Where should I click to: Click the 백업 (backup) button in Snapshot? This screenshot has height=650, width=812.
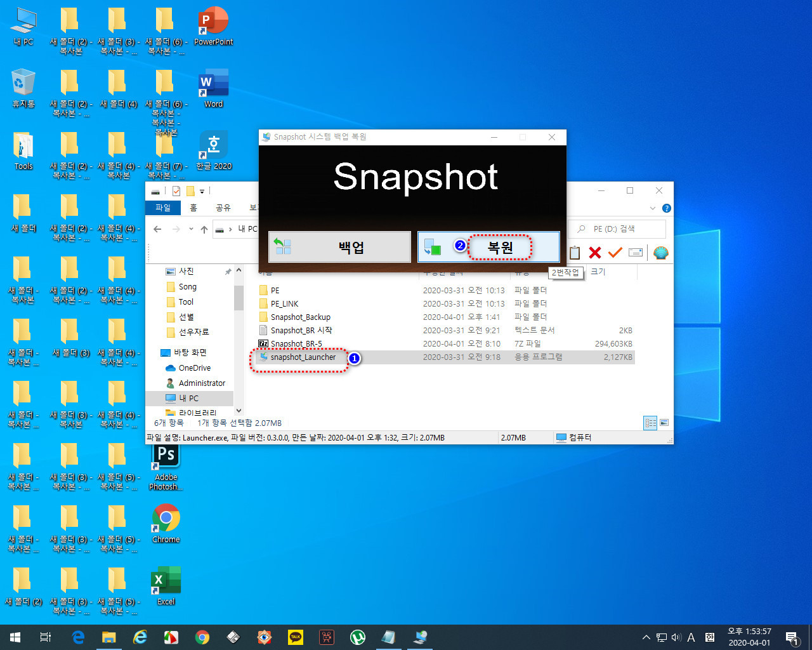click(339, 247)
